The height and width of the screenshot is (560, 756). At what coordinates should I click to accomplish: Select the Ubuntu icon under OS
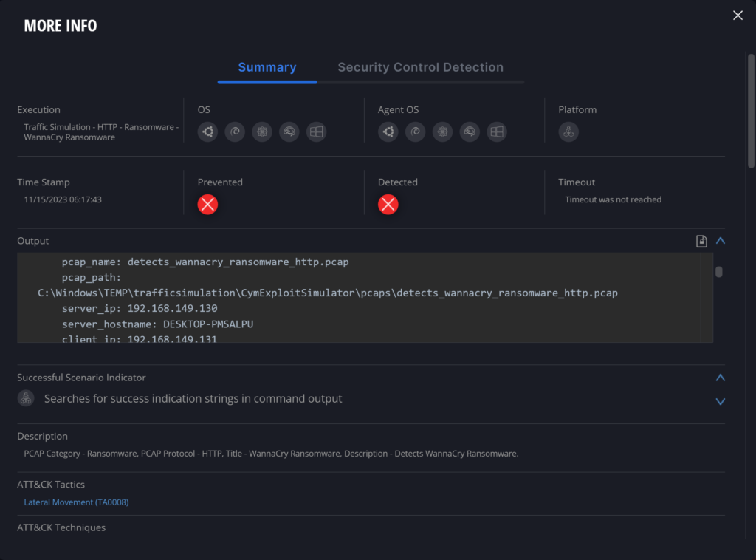tap(207, 132)
